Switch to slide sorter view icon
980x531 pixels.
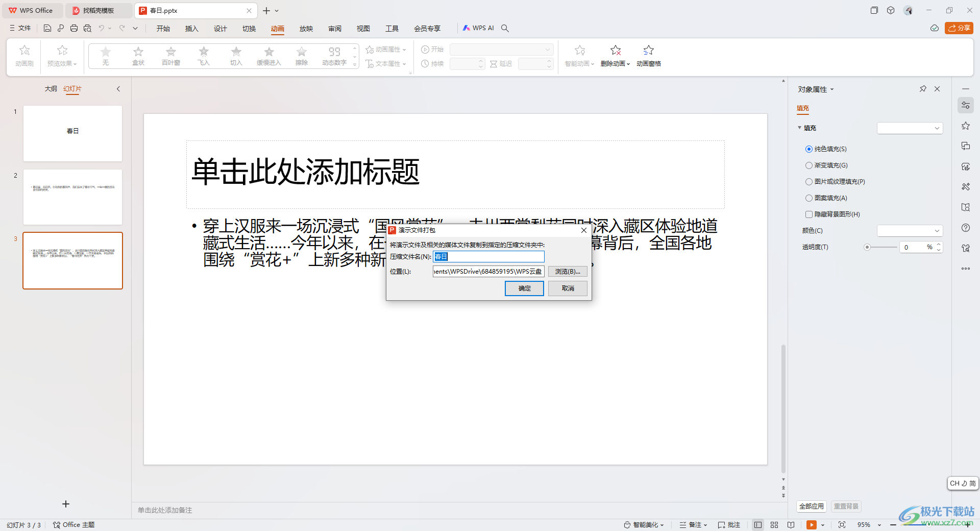tap(774, 525)
